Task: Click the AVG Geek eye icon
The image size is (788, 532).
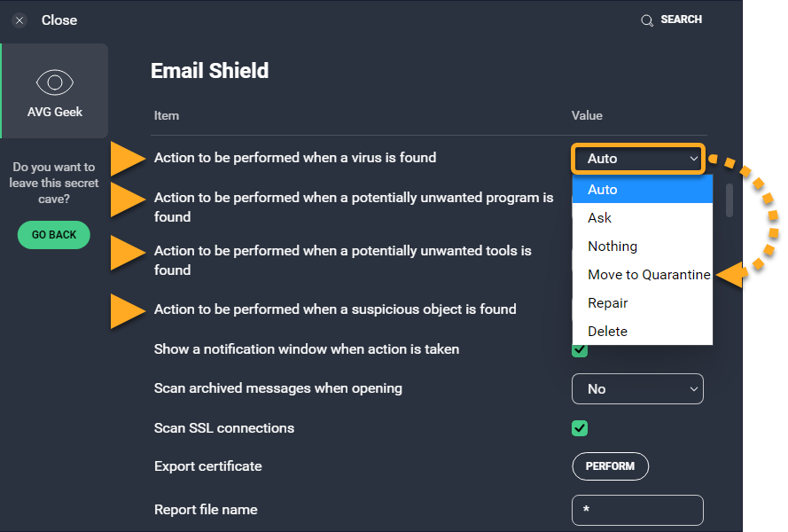Action: point(54,82)
